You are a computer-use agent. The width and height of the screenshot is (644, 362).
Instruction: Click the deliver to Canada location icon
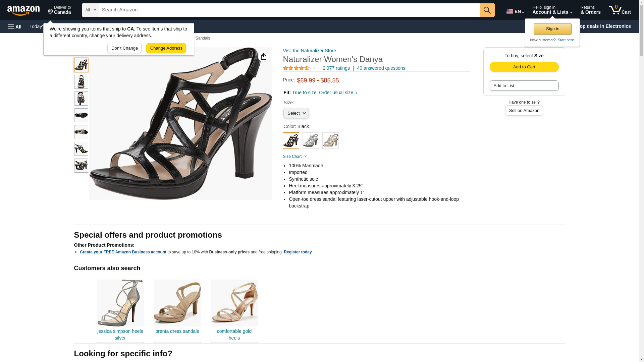click(x=51, y=12)
